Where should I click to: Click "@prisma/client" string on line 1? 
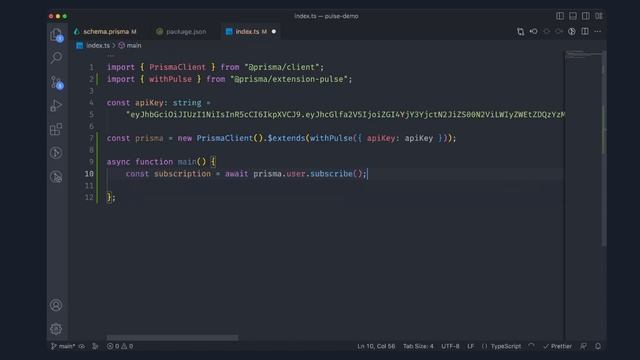click(282, 67)
